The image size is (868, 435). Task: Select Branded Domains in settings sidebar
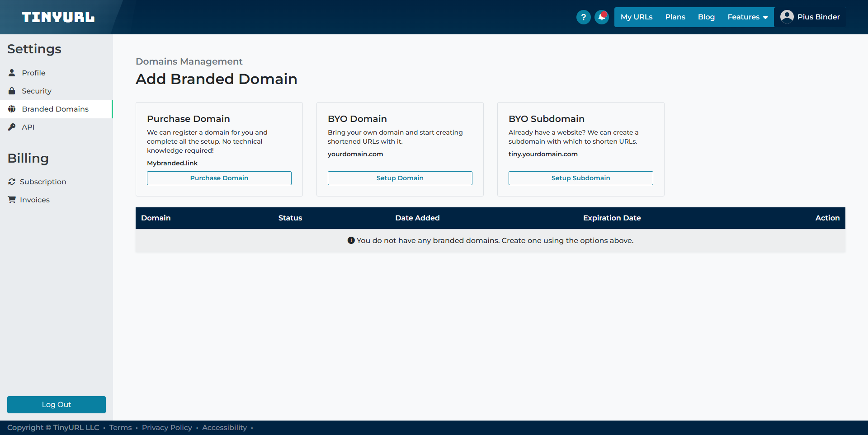tap(55, 109)
